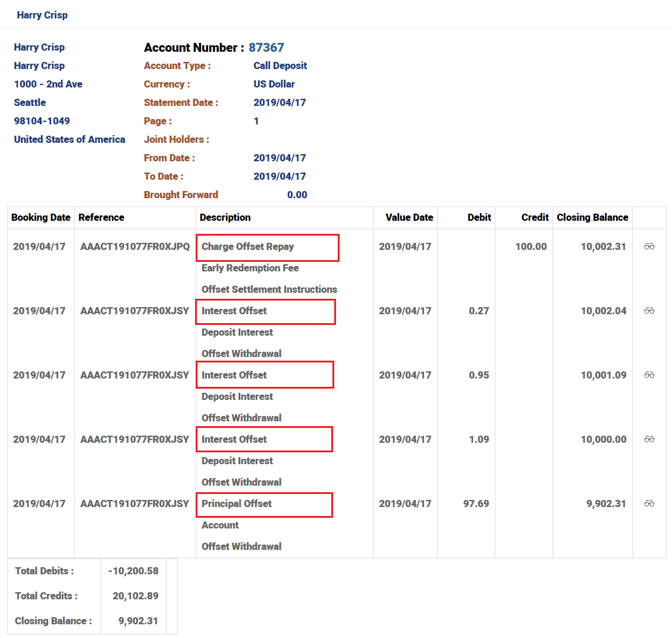The width and height of the screenshot is (672, 638).
Task: Click the Credit column header
Action: point(535,217)
